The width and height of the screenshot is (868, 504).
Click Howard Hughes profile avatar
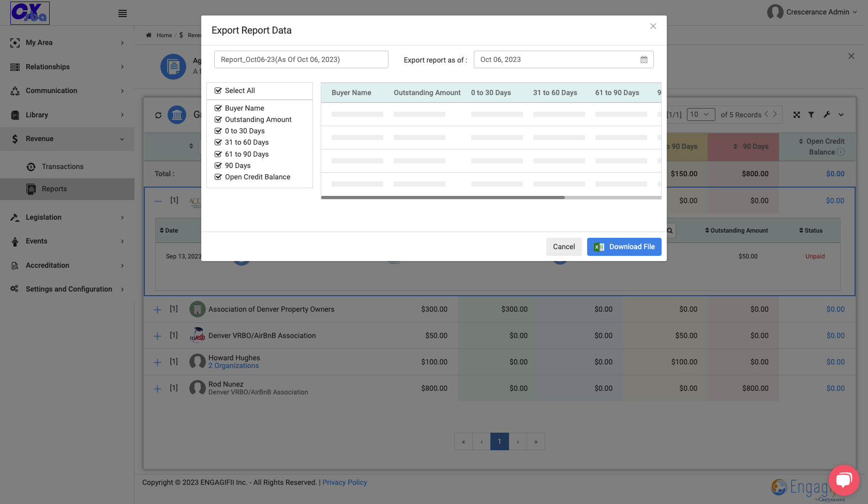tap(198, 362)
